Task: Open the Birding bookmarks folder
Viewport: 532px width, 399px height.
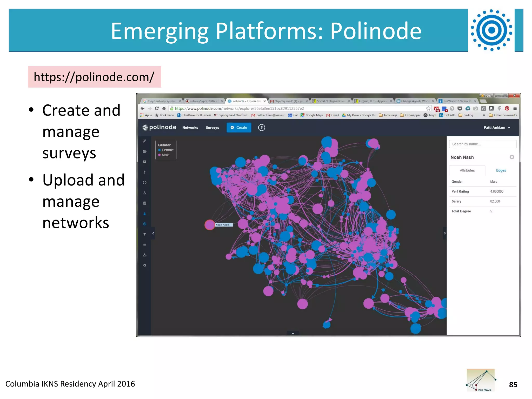Action: [466, 115]
